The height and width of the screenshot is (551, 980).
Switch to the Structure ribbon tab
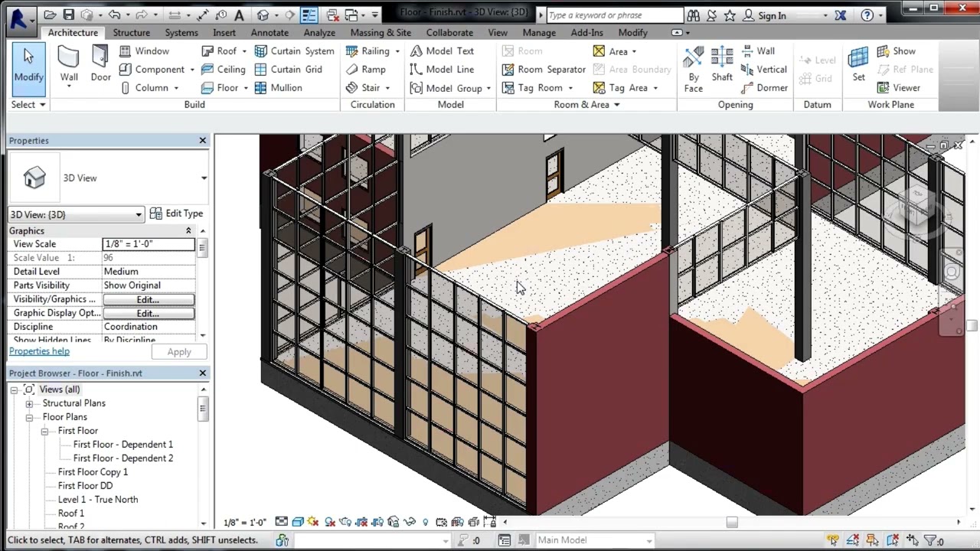[132, 33]
